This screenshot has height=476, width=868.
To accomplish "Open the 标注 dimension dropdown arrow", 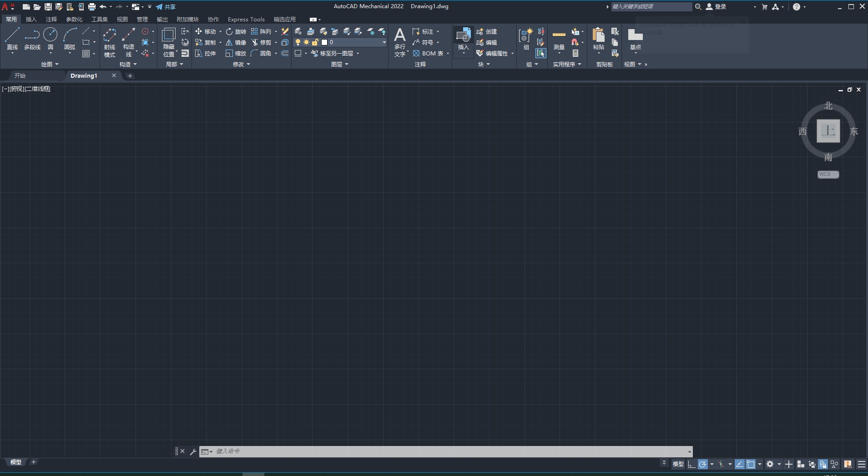I will (438, 31).
